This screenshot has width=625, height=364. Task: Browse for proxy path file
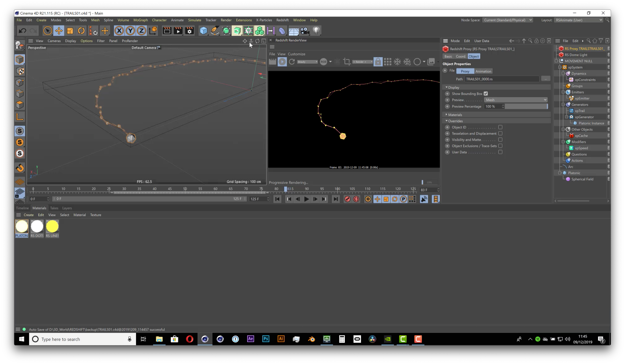coord(546,79)
